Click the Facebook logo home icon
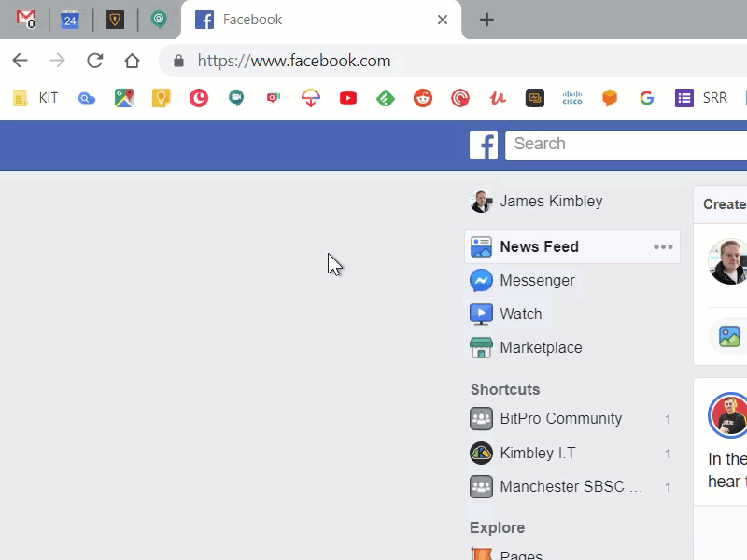The height and width of the screenshot is (560, 747). click(484, 145)
